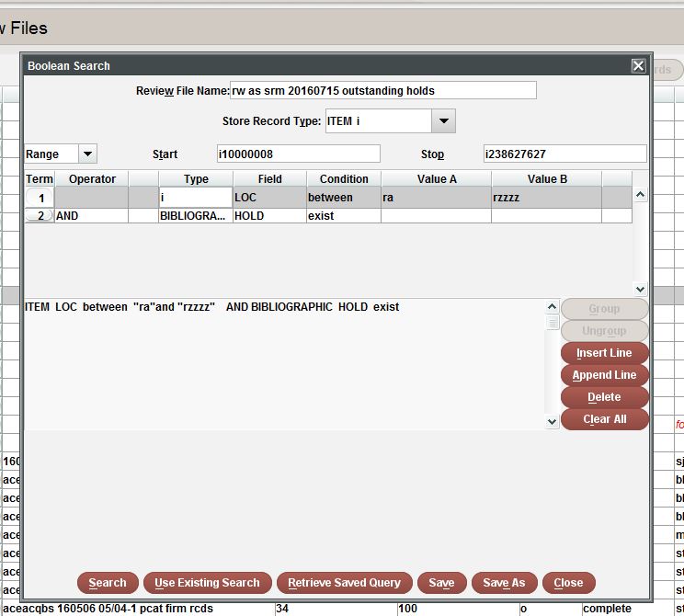Click the Save As button
This screenshot has height=616, width=684.
coord(505,583)
